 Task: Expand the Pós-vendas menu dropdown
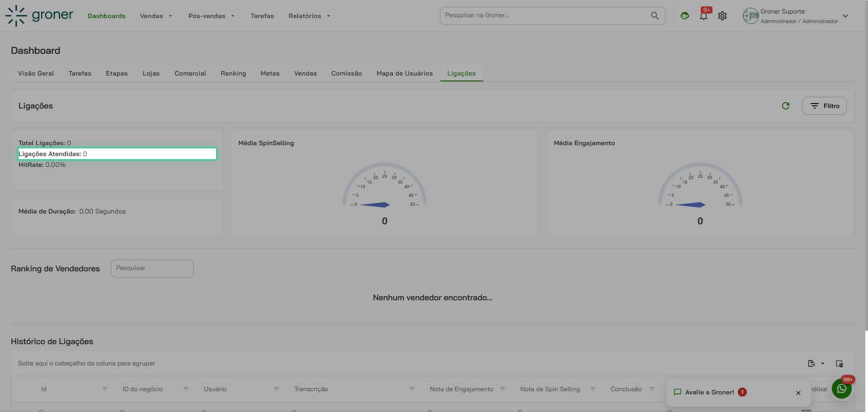pyautogui.click(x=233, y=16)
